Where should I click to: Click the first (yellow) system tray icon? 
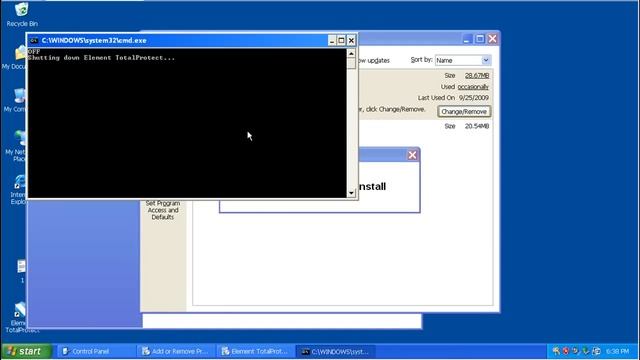point(556,351)
